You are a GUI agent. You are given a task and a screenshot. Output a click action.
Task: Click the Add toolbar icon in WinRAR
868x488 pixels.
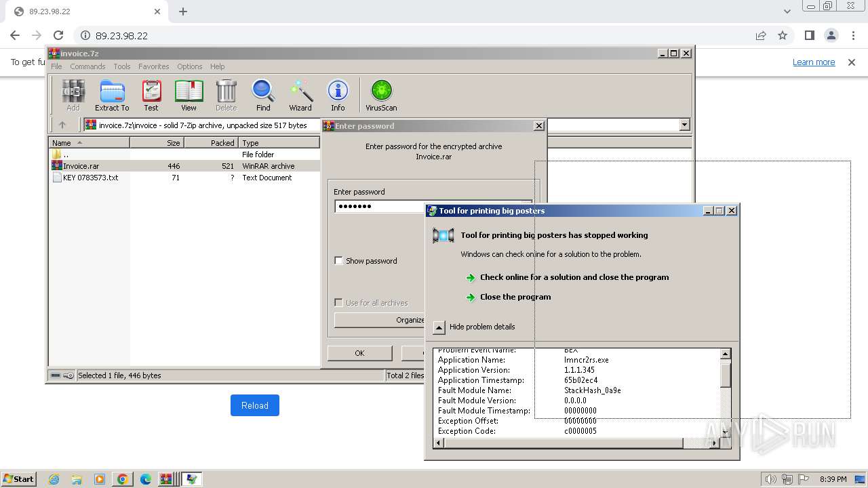coord(73,95)
